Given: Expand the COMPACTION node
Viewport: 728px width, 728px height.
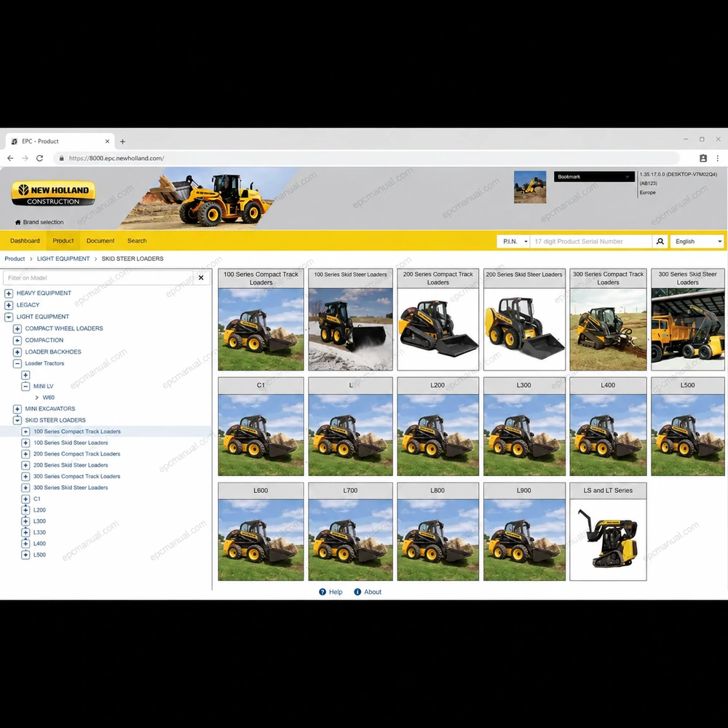Looking at the screenshot, I should pos(17,340).
